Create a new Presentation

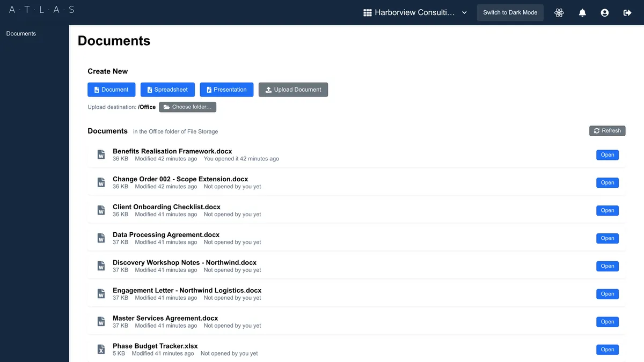click(226, 90)
